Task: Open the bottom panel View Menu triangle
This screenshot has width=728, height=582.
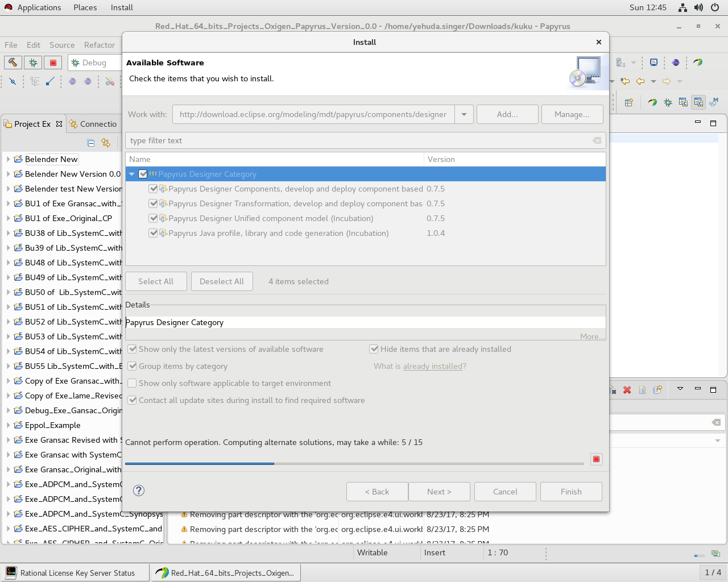Action: click(x=680, y=389)
